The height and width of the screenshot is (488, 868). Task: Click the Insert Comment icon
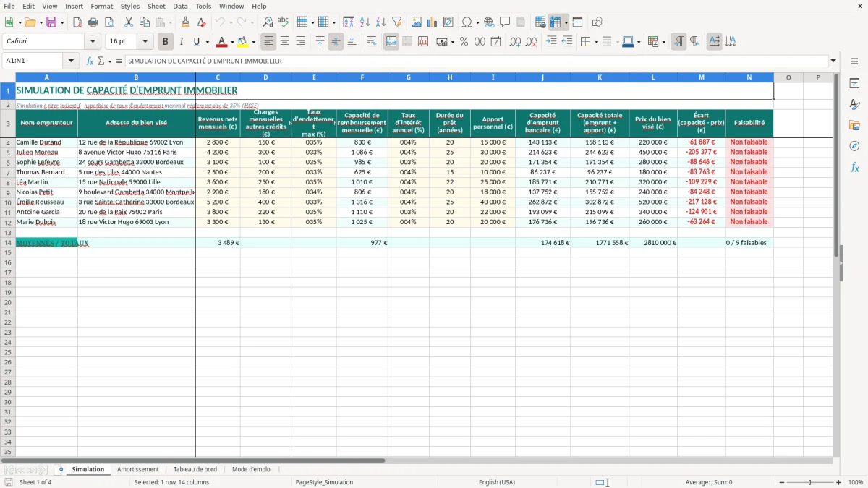[x=505, y=22]
